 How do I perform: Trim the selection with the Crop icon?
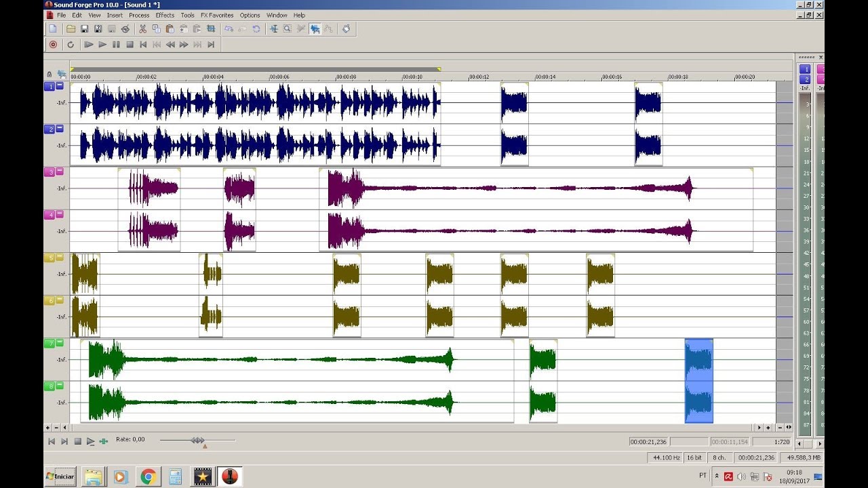click(x=211, y=28)
